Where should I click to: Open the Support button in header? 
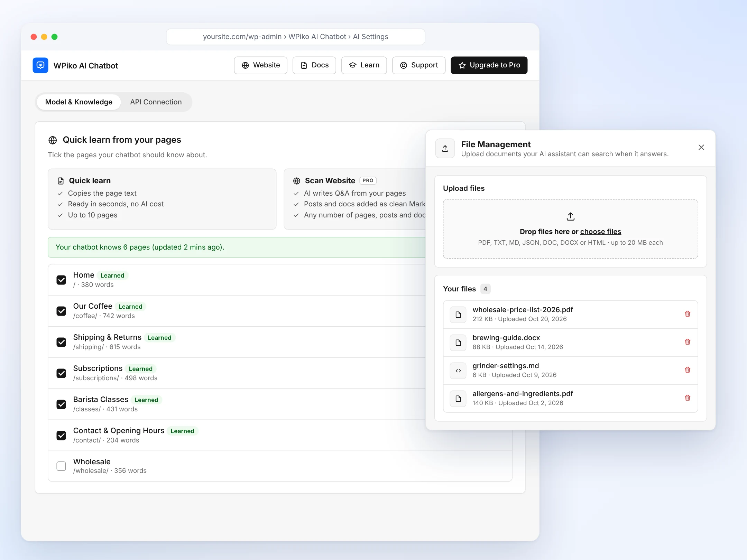(x=419, y=65)
